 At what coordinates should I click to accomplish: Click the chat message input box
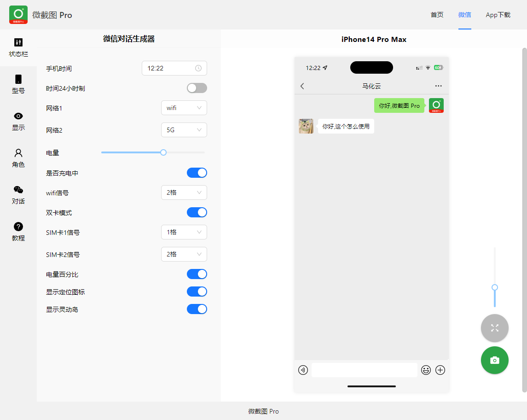[365, 370]
